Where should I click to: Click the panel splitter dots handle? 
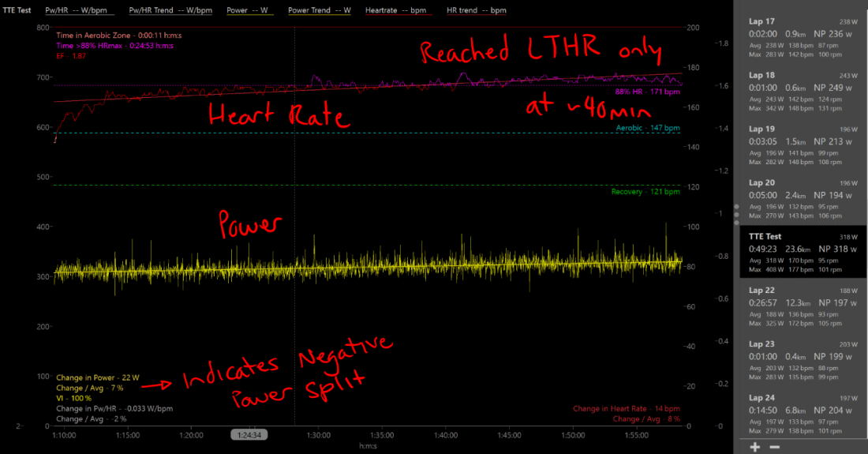tap(736, 213)
